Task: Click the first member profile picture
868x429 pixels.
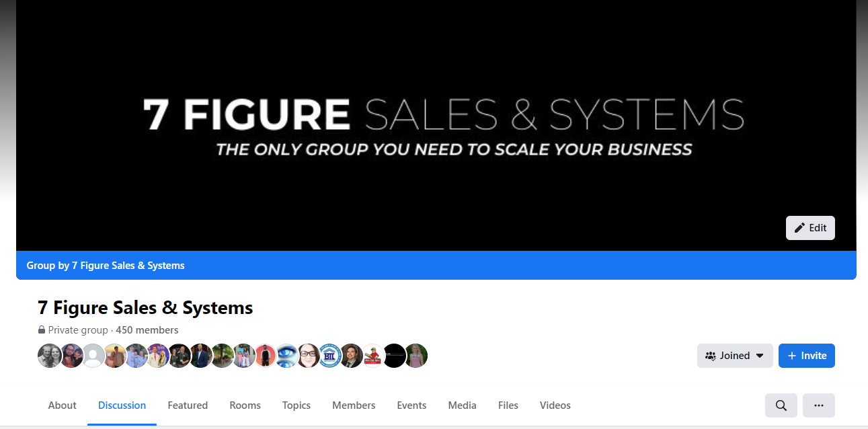Action: tap(50, 356)
